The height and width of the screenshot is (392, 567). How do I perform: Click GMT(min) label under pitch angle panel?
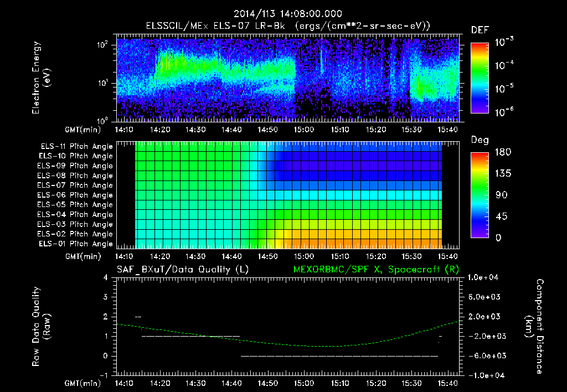pyautogui.click(x=83, y=257)
